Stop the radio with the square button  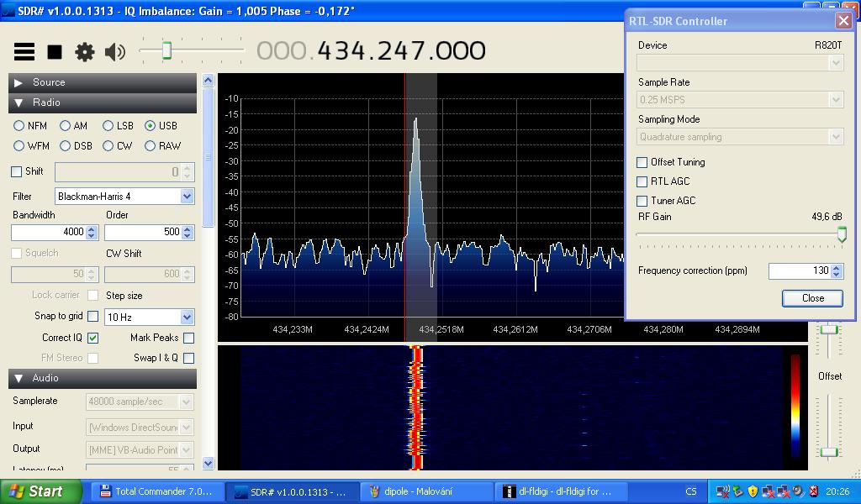(x=55, y=51)
